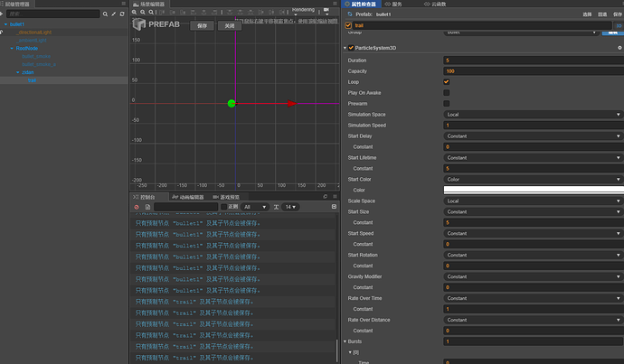This screenshot has height=364, width=624.
Task: Uncheck the Loop checkbox
Action: pyautogui.click(x=447, y=82)
